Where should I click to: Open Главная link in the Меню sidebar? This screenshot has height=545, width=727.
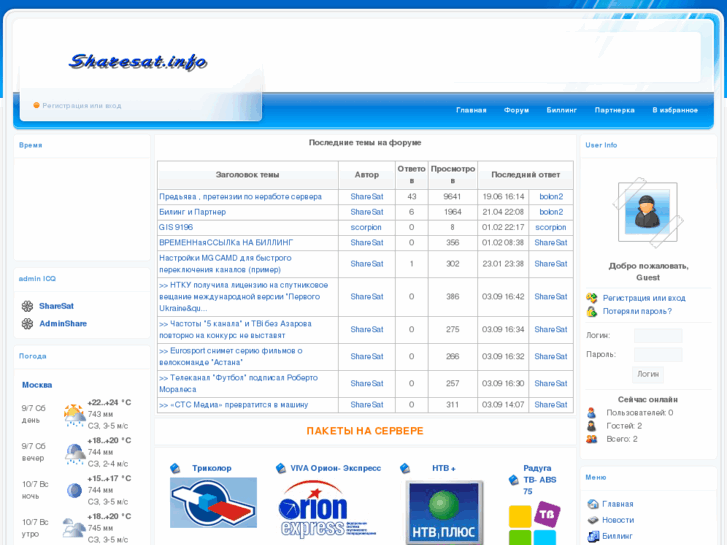pos(618,504)
